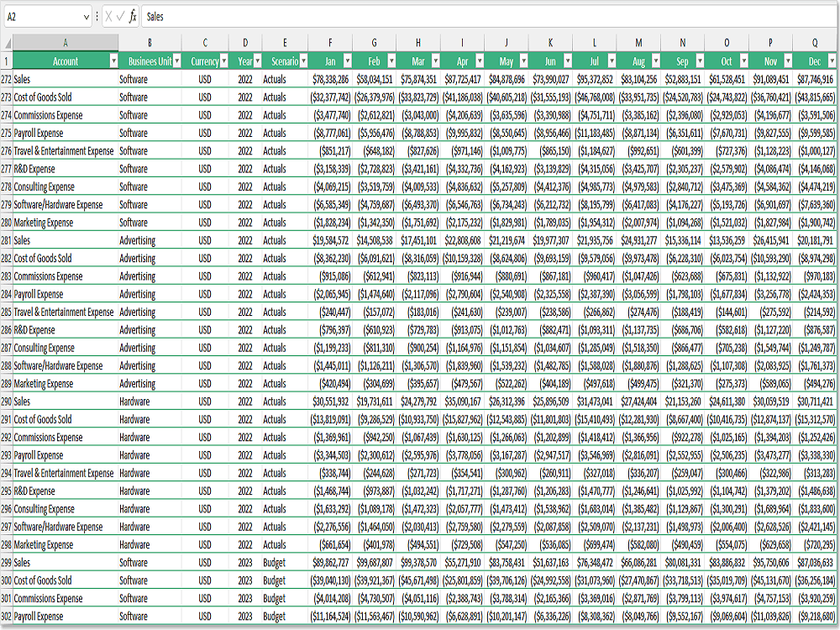Click Dec value $20,181,791

click(x=816, y=240)
